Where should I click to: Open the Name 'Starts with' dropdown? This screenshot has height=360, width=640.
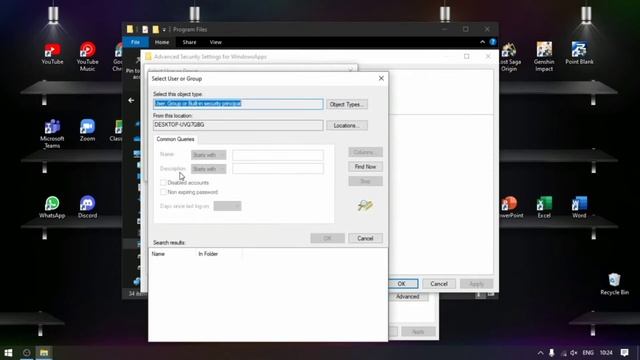[x=209, y=155]
